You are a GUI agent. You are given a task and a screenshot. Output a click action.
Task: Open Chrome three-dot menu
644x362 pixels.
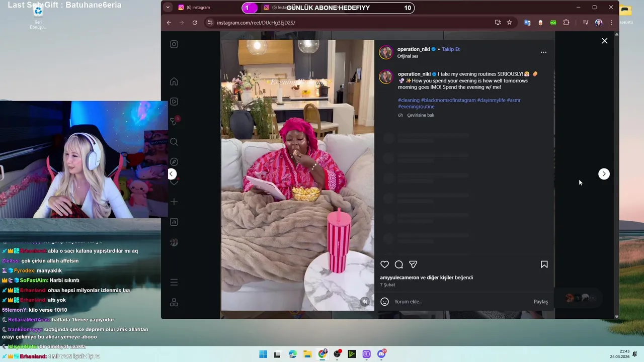[611, 23]
